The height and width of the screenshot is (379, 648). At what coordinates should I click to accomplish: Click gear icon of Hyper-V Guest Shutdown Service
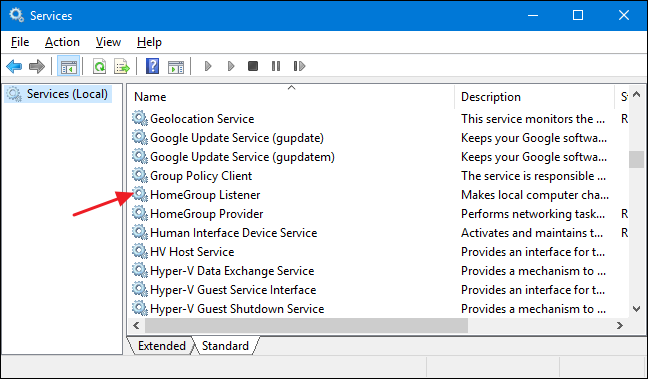coord(140,308)
